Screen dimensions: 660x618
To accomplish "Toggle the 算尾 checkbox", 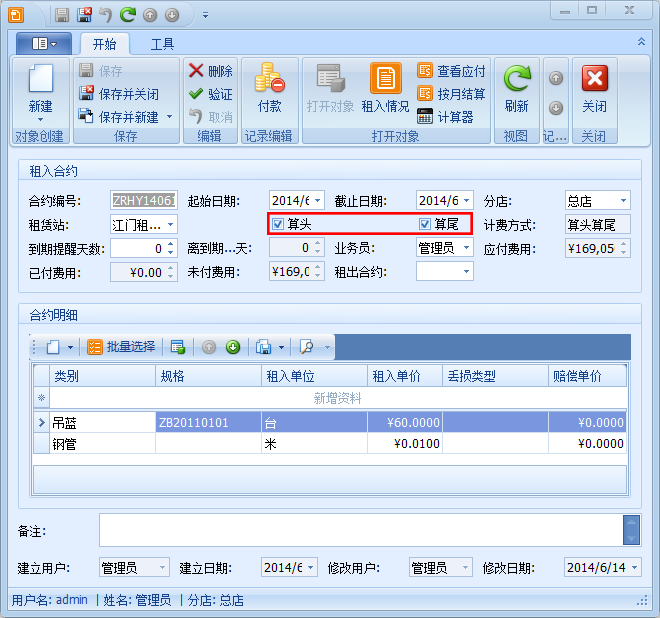I will coord(425,224).
